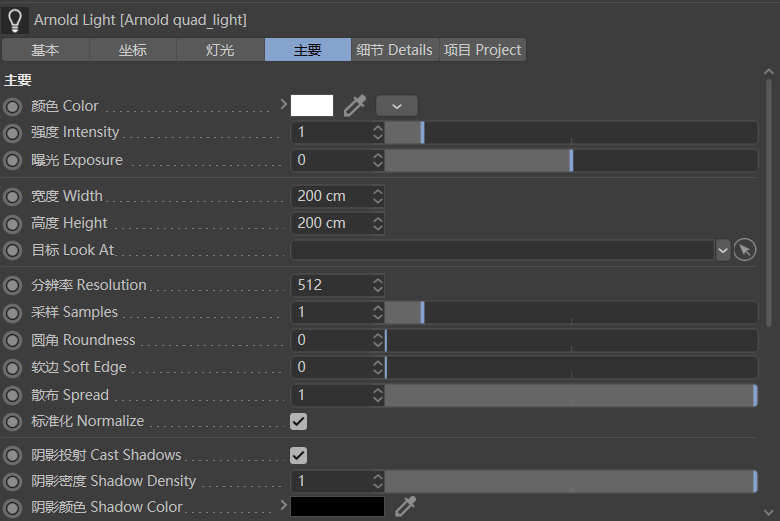Toggle keyframe dot for Resolution
This screenshot has height=521, width=780.
(x=12, y=286)
